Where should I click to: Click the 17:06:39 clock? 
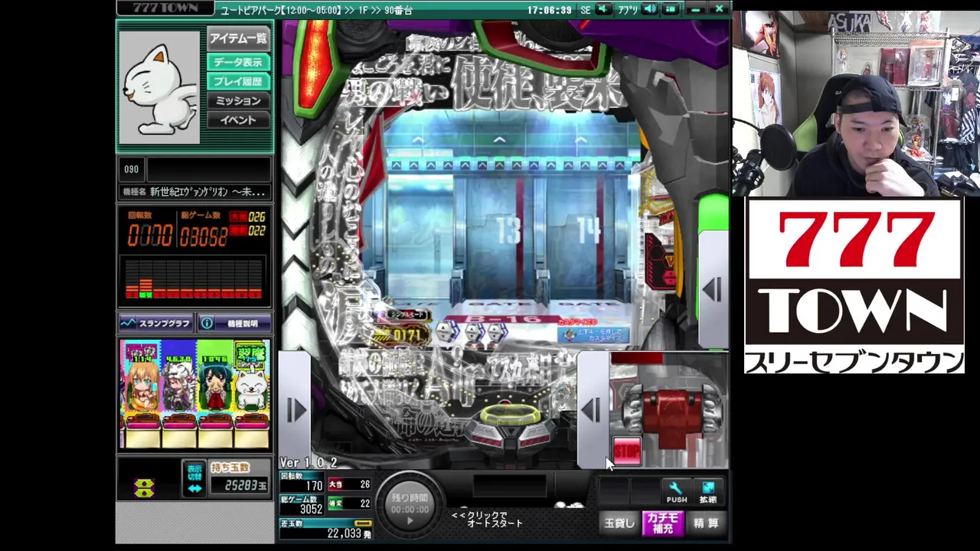pos(549,10)
